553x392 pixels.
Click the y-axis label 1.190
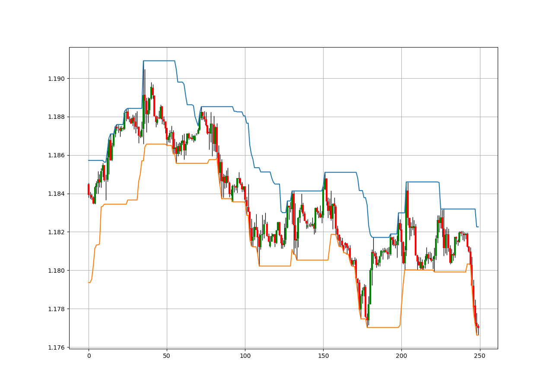pyautogui.click(x=57, y=79)
